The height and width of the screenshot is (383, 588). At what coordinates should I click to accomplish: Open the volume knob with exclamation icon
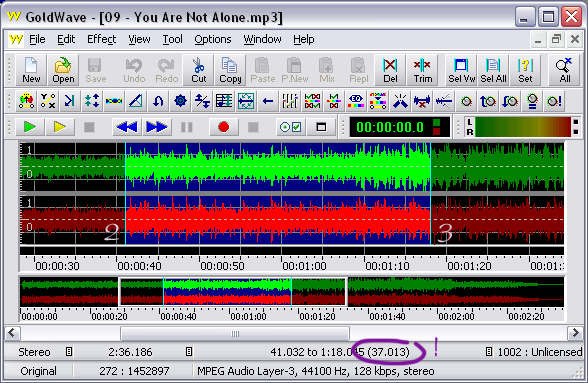point(554,101)
